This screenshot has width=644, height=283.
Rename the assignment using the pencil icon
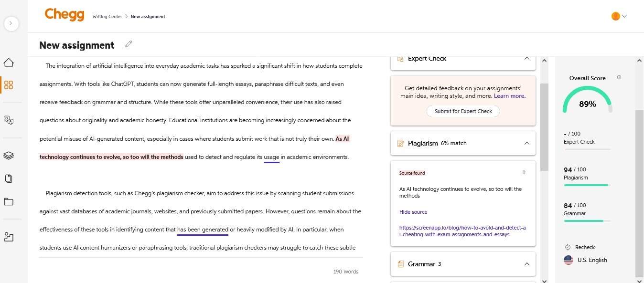tap(128, 44)
